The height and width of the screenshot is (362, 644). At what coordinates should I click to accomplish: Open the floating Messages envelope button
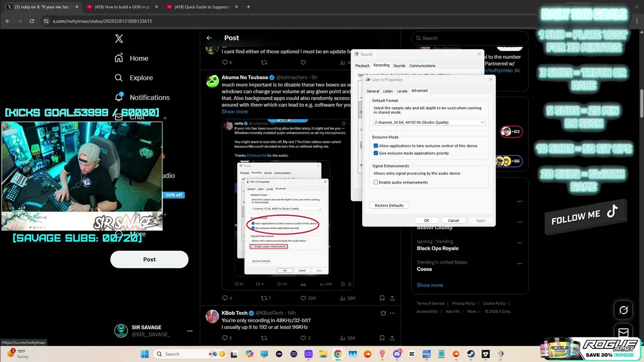point(623,332)
